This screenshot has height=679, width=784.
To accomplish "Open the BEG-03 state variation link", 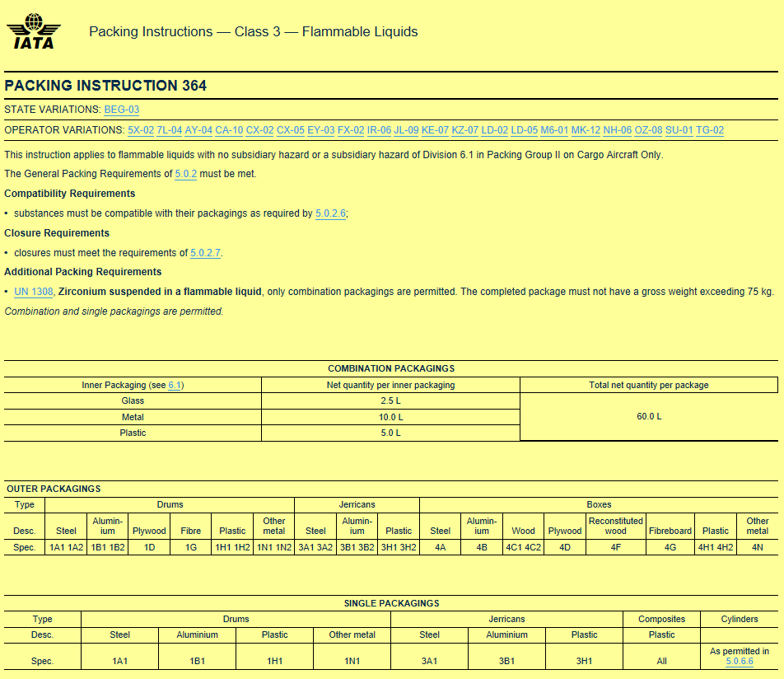I will point(120,110).
